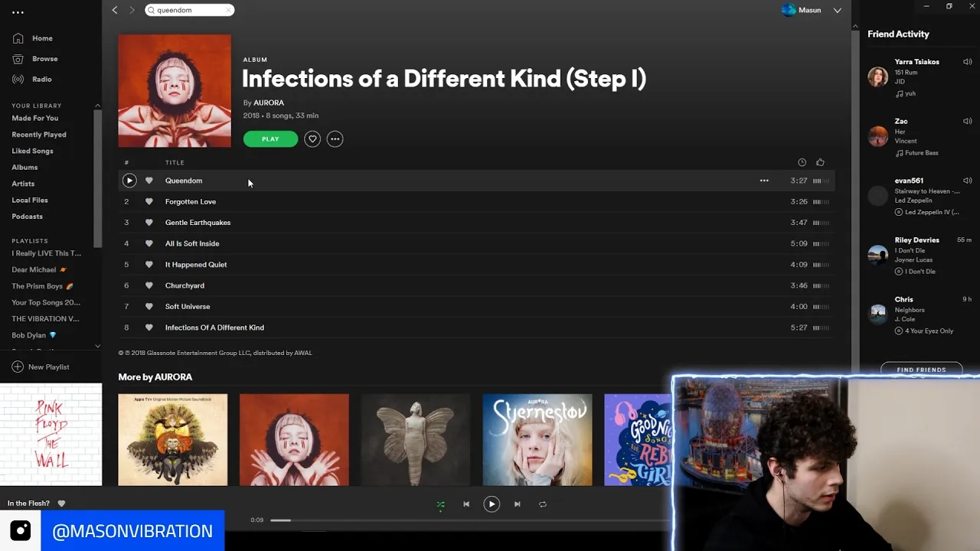Toggle heart for Infections Of A Different Kind

(x=149, y=328)
